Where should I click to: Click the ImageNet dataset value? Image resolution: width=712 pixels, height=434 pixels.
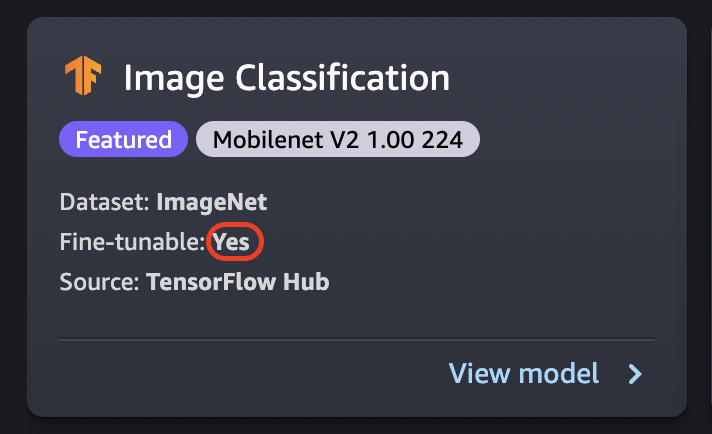(211, 202)
